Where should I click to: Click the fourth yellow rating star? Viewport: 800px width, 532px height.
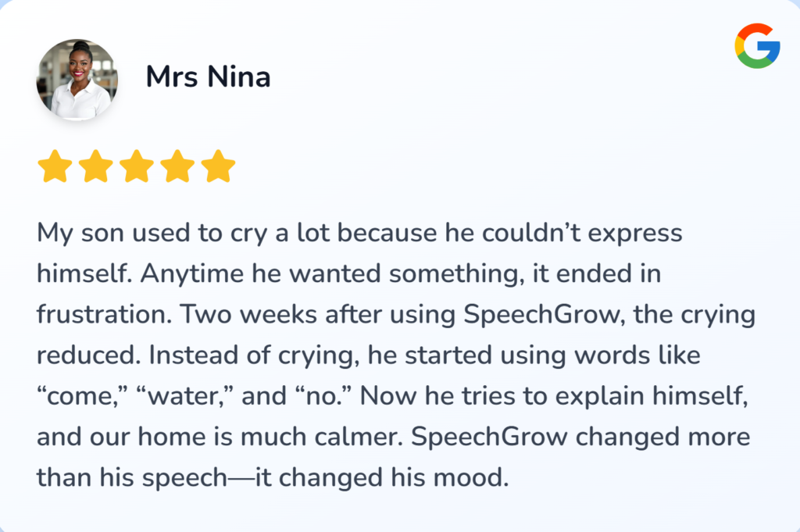tap(177, 167)
